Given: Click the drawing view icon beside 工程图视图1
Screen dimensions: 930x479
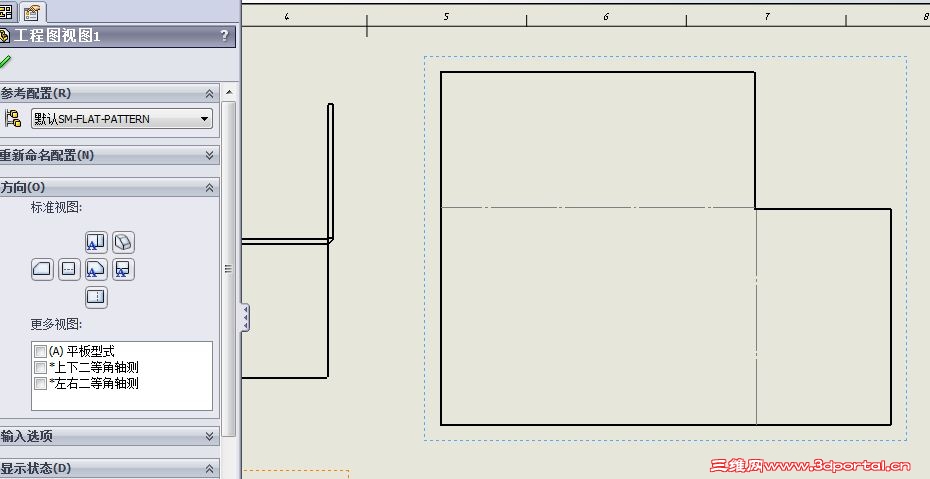Looking at the screenshot, I should click(5, 36).
